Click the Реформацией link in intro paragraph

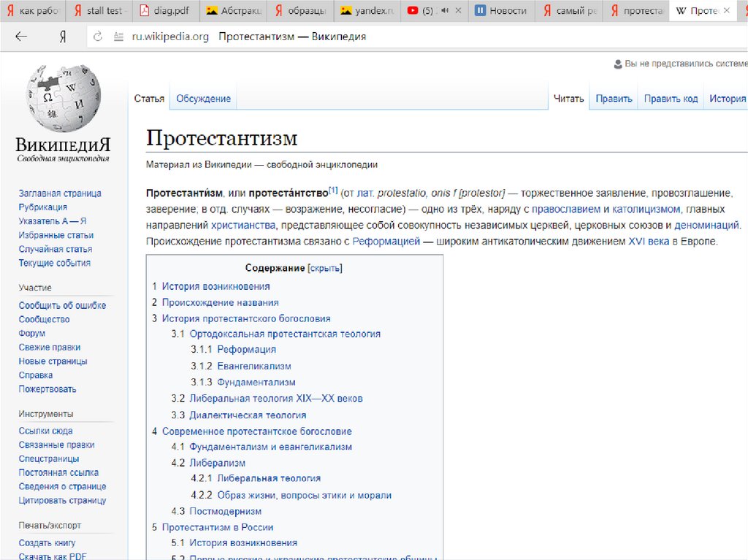click(386, 240)
